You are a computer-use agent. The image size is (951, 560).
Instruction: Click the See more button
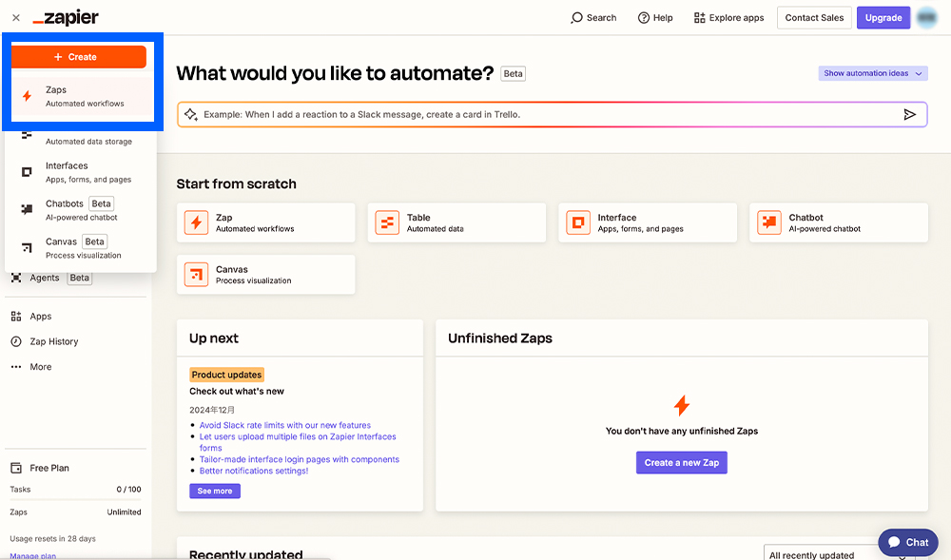click(x=215, y=491)
